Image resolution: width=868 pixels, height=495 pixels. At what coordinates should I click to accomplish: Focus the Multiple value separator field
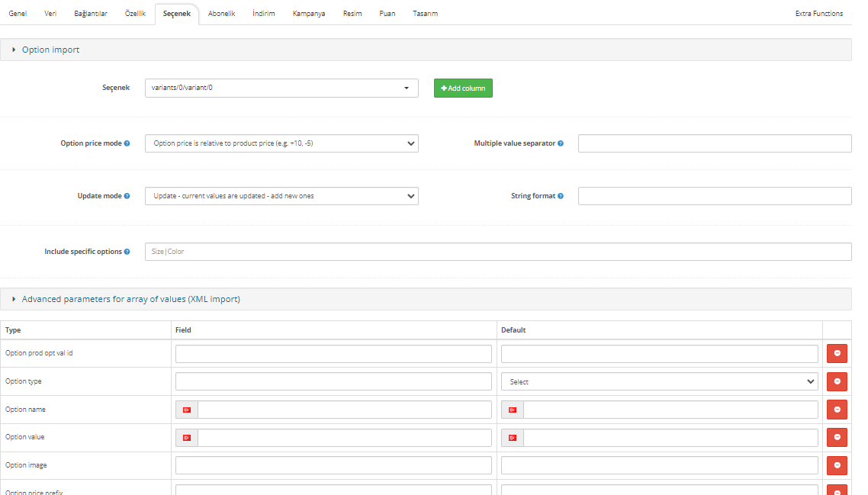click(714, 143)
